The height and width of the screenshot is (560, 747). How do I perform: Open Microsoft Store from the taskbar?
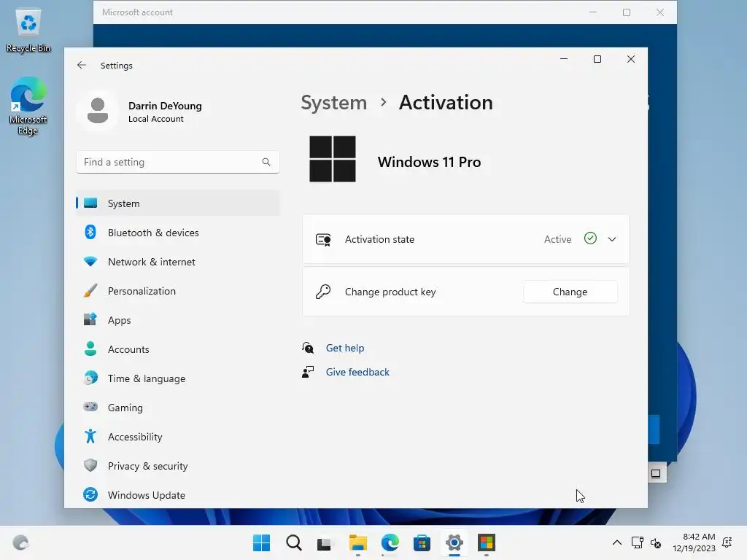click(x=422, y=542)
